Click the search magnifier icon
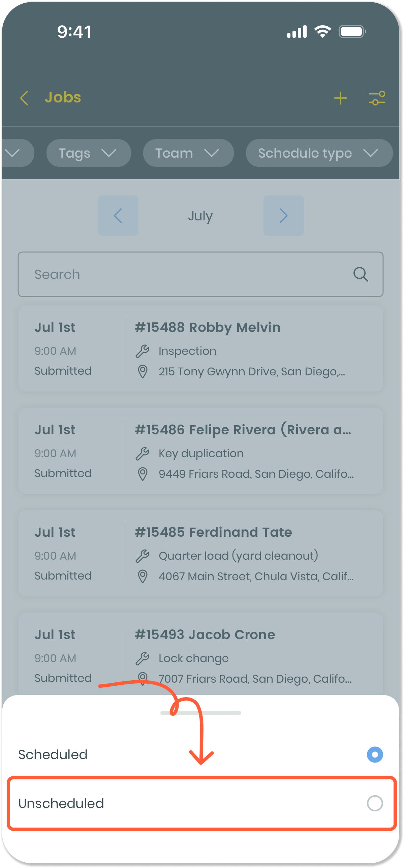The width and height of the screenshot is (404, 868). click(x=361, y=274)
